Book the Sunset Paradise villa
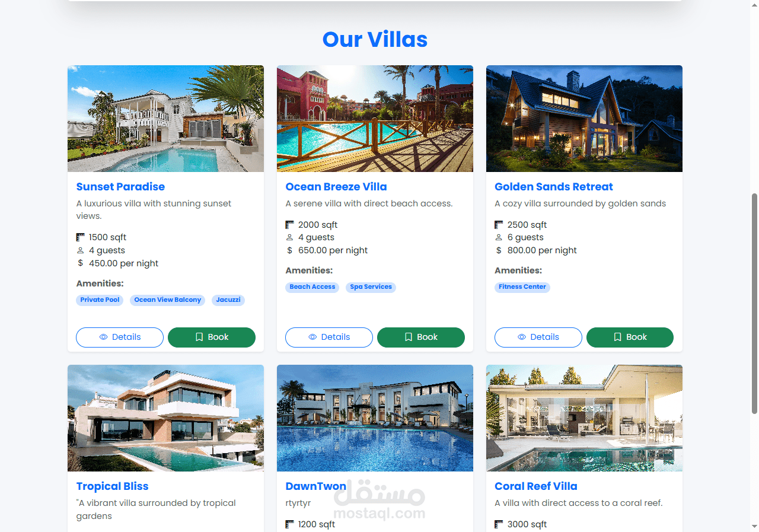This screenshot has width=759, height=532. pyautogui.click(x=212, y=337)
